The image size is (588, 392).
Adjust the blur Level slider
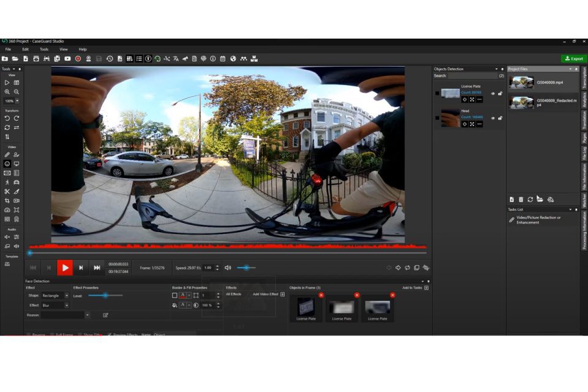tap(105, 296)
